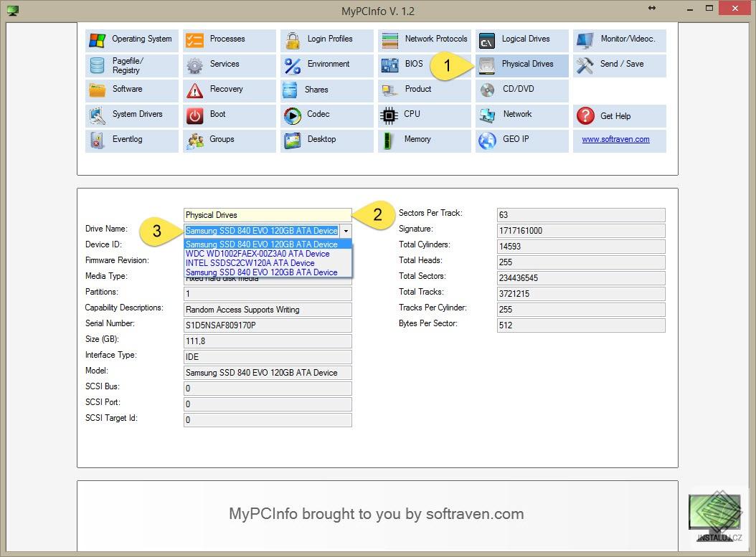Select the Serial Number field

(267, 325)
